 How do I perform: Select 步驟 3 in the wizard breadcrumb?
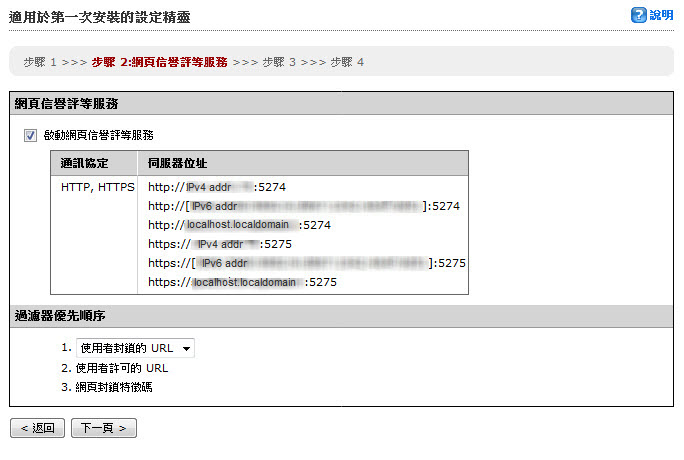coord(280,62)
